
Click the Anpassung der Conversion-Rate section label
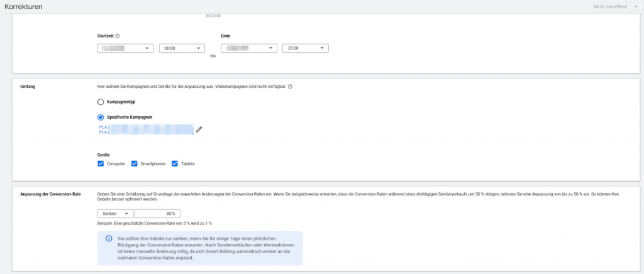click(x=51, y=194)
